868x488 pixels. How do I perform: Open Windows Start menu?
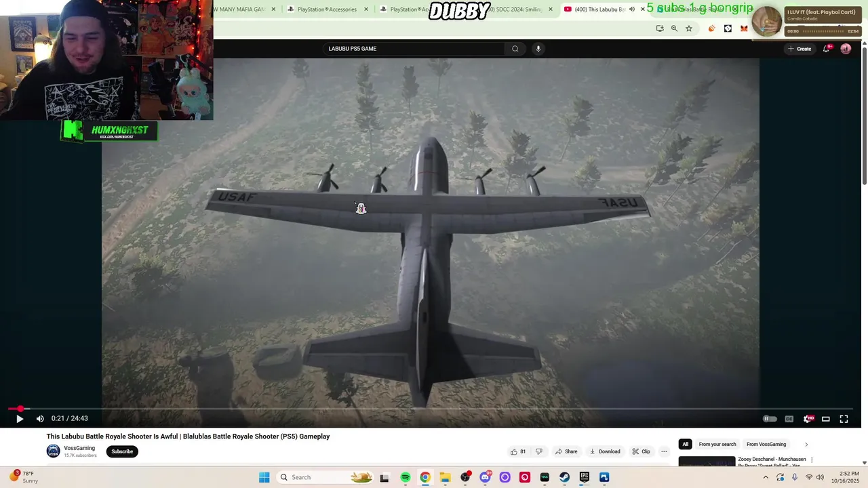tap(264, 477)
